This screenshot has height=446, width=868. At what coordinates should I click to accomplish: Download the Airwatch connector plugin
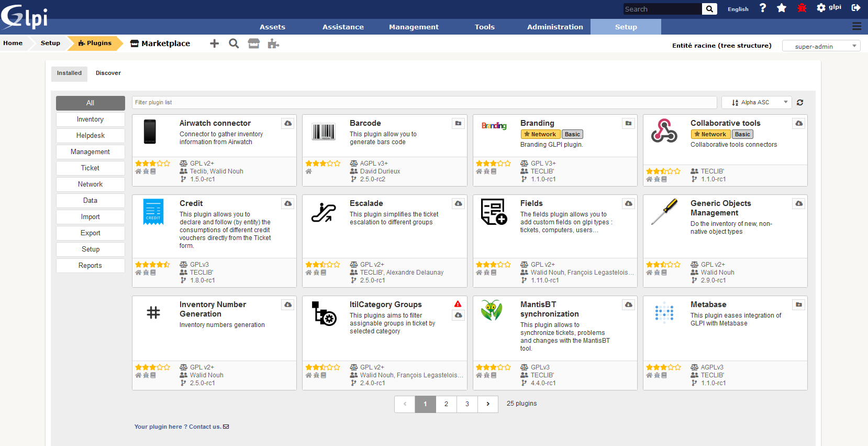coord(288,123)
